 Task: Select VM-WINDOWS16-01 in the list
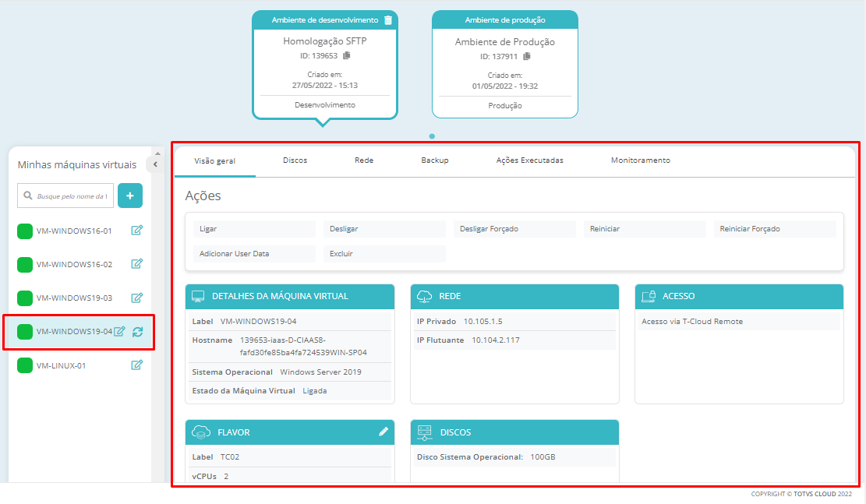[74, 231]
